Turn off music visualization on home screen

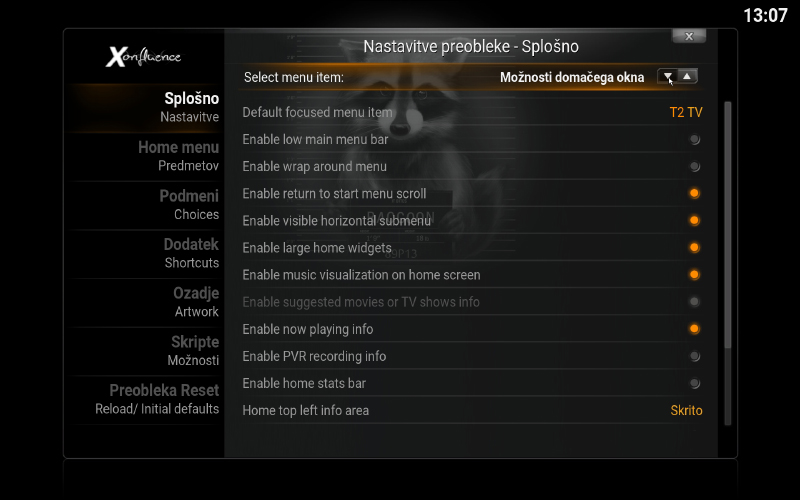[694, 275]
